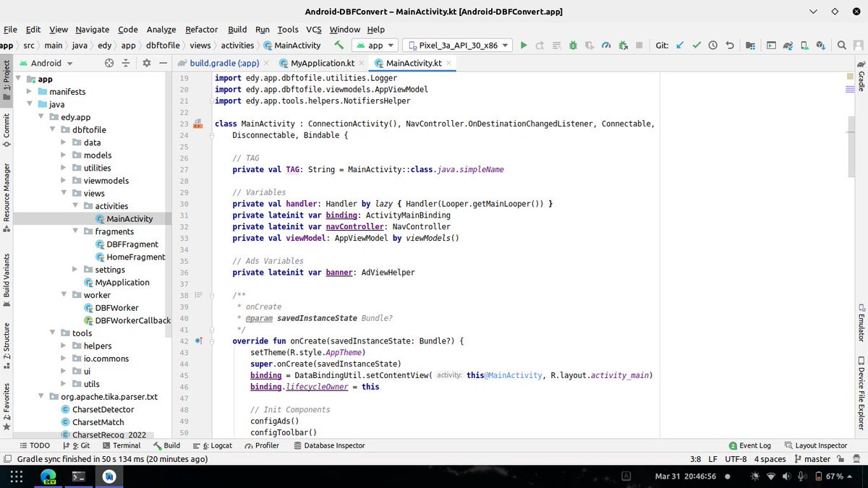This screenshot has width=868, height=488.
Task: Click the master git branch in status bar
Action: (812, 459)
